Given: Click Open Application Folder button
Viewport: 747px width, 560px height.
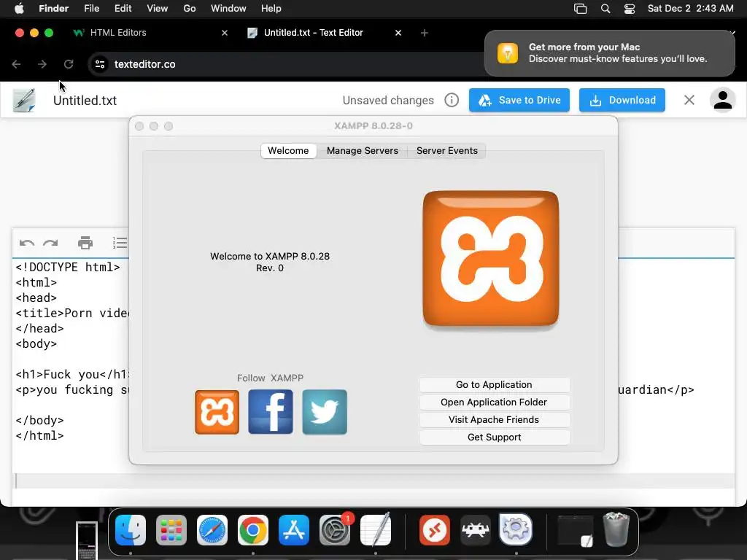Looking at the screenshot, I should click(x=494, y=402).
